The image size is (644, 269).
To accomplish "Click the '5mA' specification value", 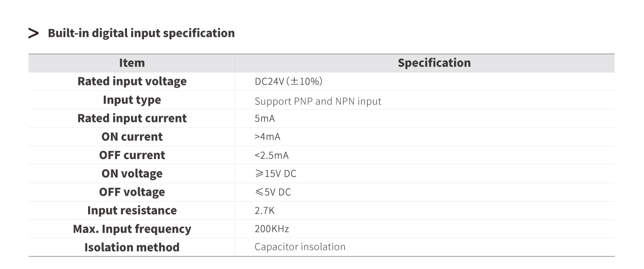I will click(265, 119).
